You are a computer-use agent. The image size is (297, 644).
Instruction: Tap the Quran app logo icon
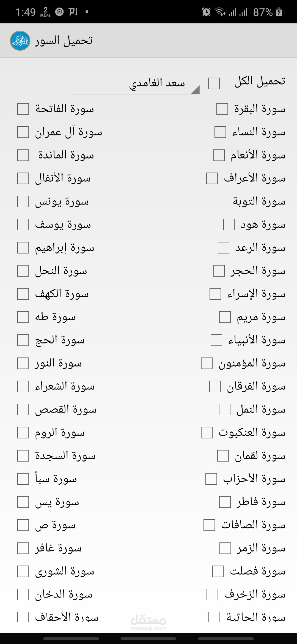coord(20,41)
